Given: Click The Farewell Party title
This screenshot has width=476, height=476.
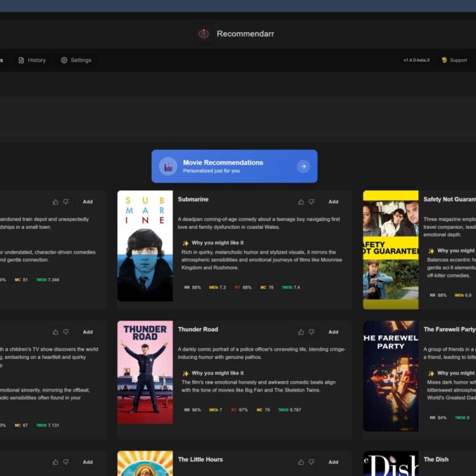Looking at the screenshot, I should pos(449,329).
